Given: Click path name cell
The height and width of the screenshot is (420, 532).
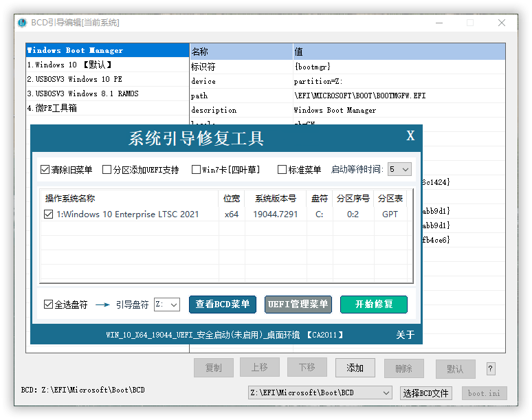Looking at the screenshot, I should click(199, 96).
